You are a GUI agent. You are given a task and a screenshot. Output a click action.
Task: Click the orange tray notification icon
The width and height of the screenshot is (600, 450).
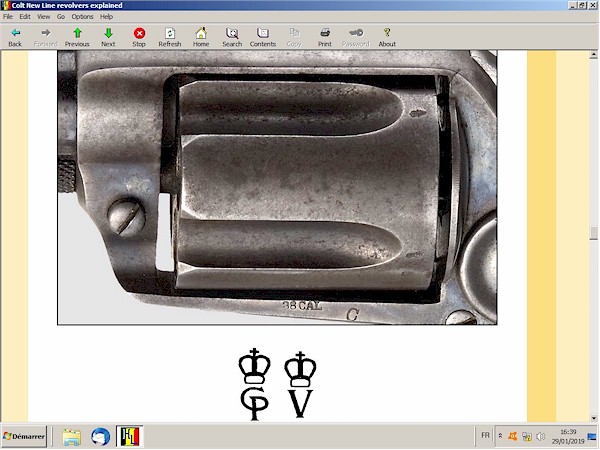(512, 436)
